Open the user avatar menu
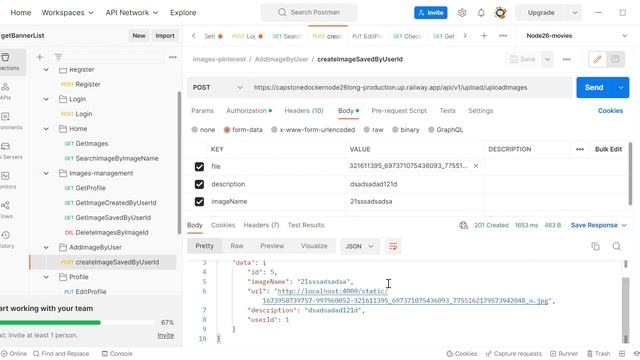 (x=500, y=13)
